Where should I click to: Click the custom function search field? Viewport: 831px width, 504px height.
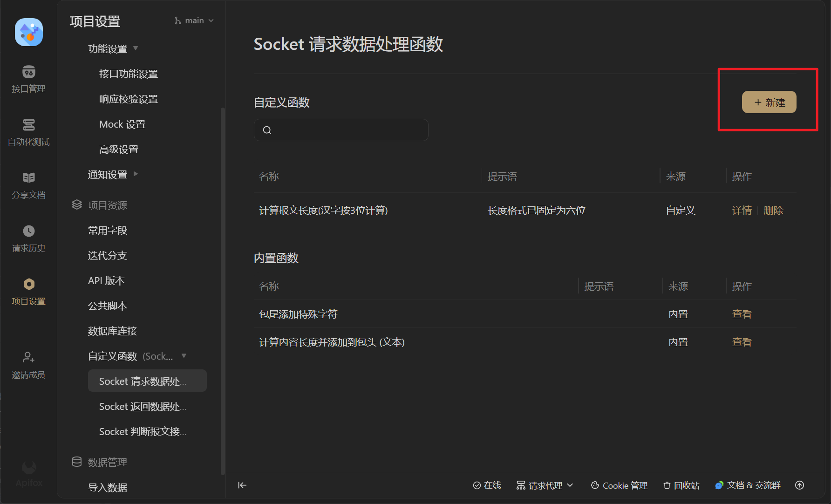pyautogui.click(x=341, y=130)
